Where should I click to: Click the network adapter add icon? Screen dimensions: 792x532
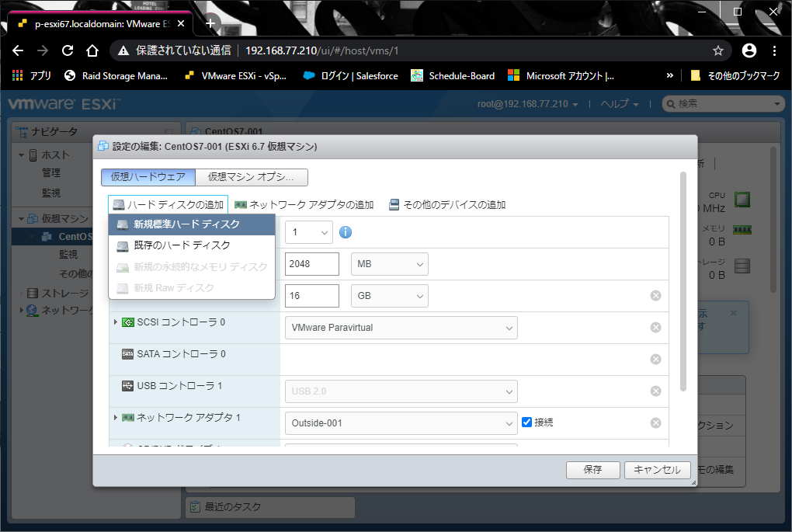click(241, 204)
